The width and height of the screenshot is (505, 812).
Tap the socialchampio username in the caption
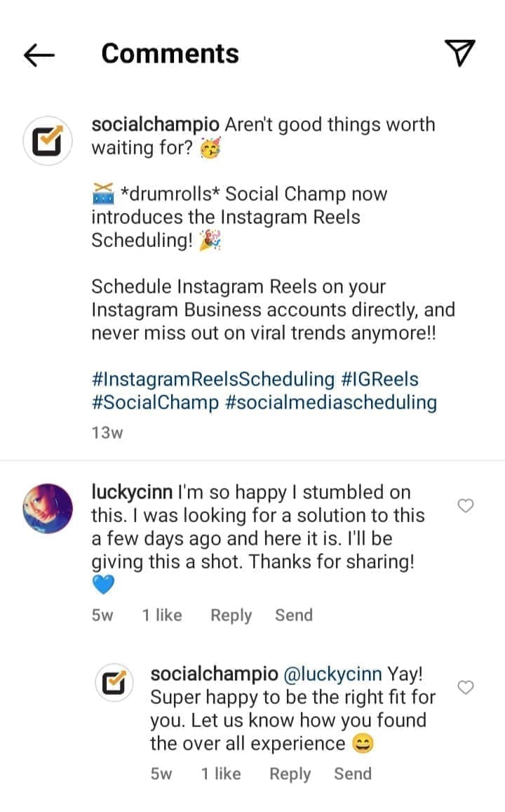156,125
